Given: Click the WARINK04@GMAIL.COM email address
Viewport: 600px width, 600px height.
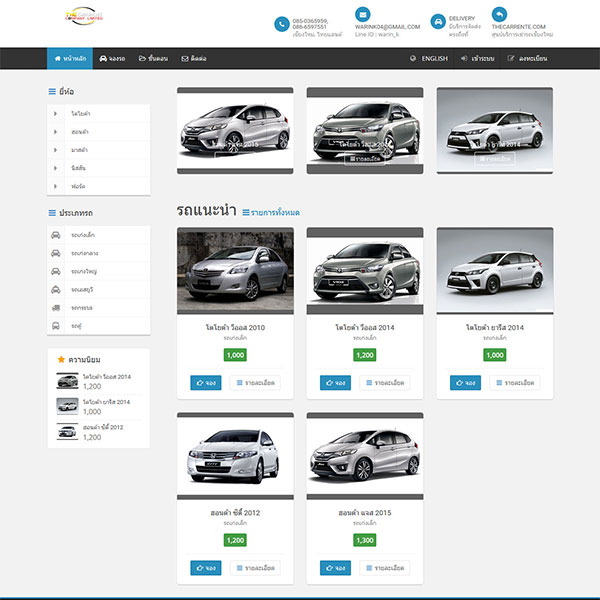Looking at the screenshot, I should [x=387, y=27].
